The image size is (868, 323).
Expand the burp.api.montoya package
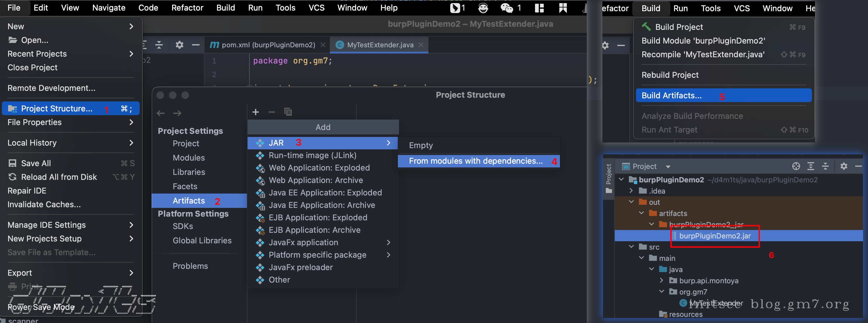pyautogui.click(x=662, y=280)
